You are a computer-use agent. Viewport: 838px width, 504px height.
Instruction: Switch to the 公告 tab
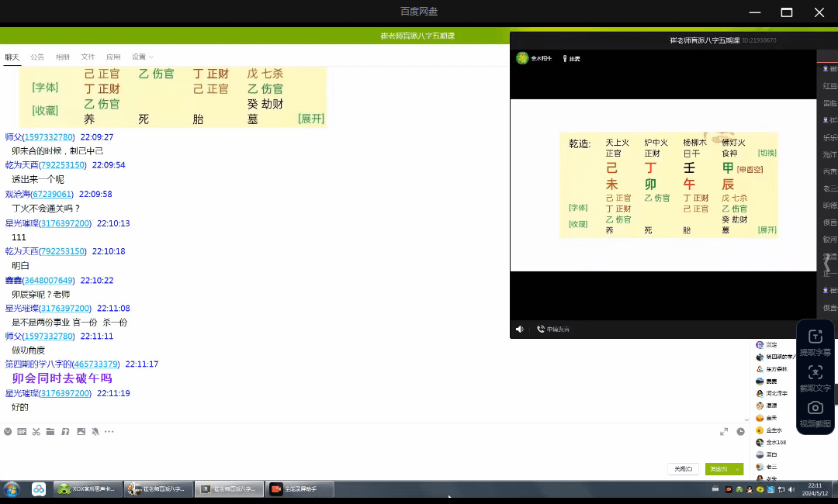[x=37, y=57]
